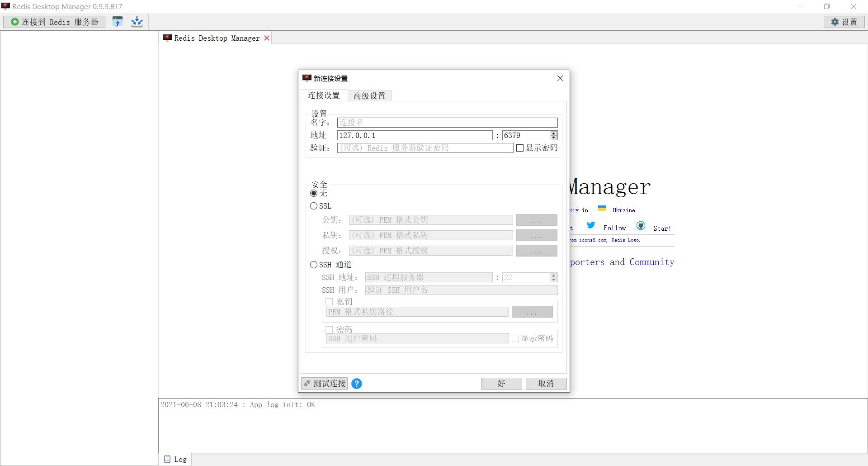The height and width of the screenshot is (466, 868).
Task: Click the export connections toolbar icon
Action: (137, 22)
